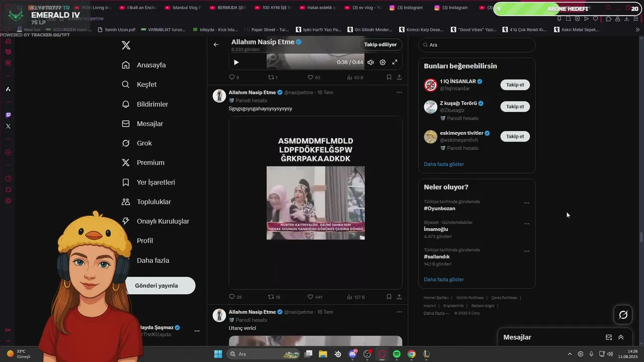The width and height of the screenshot is (644, 362).
Task: Show hidden bookmarks with the overflow chevron
Action: pyautogui.click(x=638, y=30)
